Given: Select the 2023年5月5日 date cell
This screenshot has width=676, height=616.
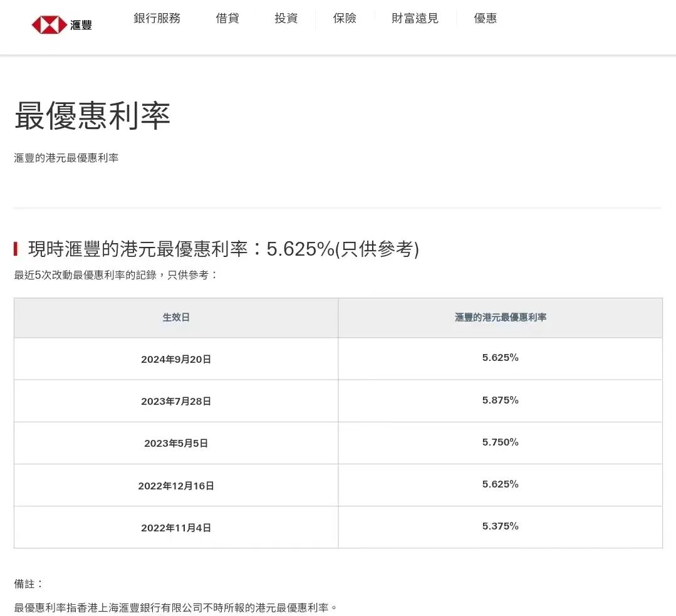Looking at the screenshot, I should [176, 444].
